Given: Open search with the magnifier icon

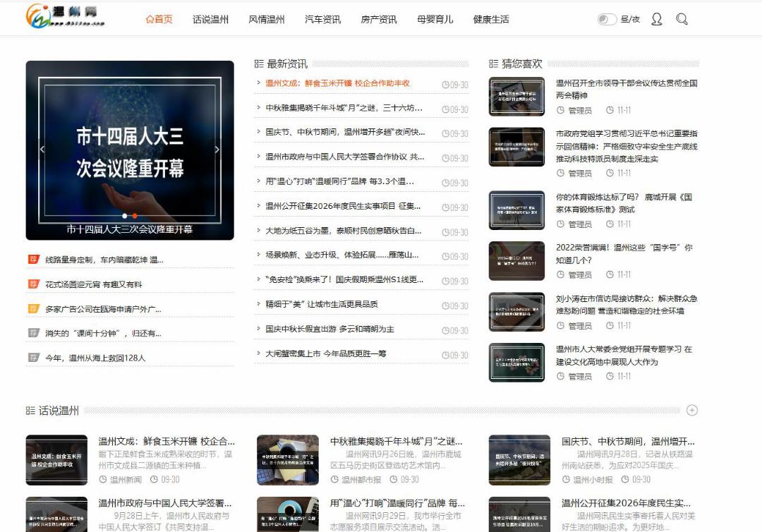Looking at the screenshot, I should (682, 19).
